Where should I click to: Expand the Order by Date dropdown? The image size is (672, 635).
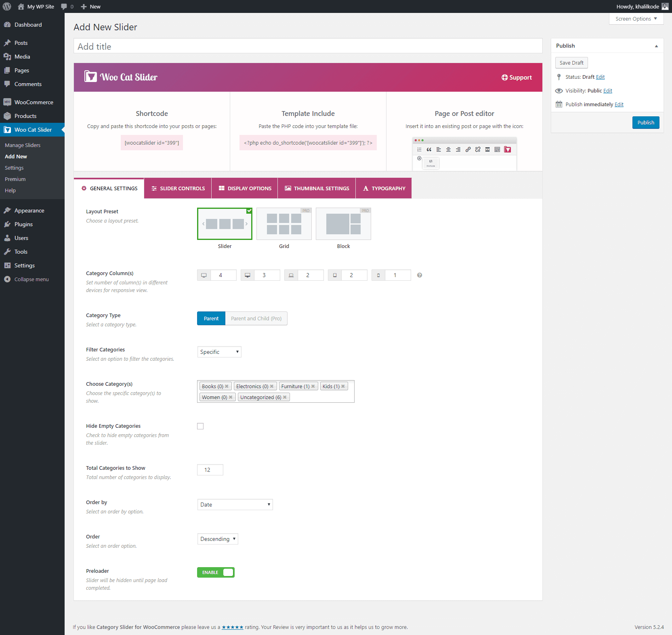point(235,505)
